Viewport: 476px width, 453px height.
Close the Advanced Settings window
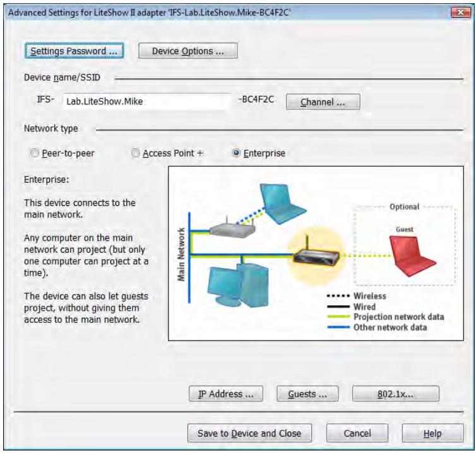point(460,12)
